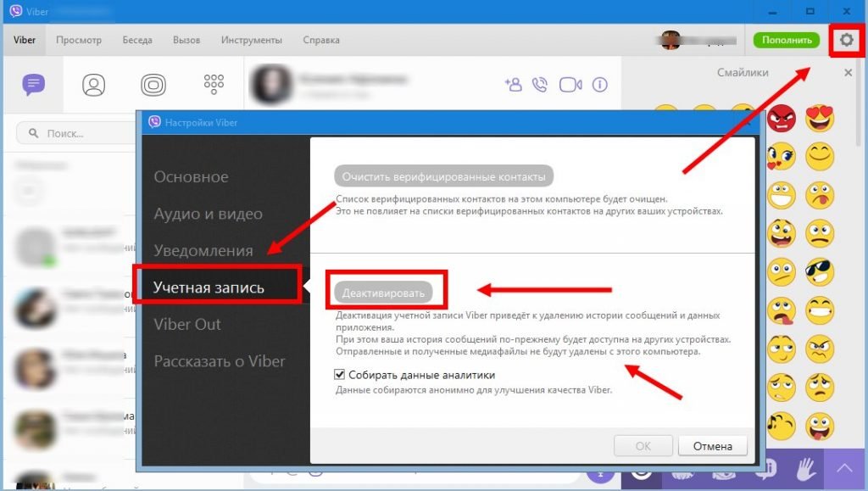Viewport: 868px width, 491px height.
Task: Open the dial pad icon
Action: click(214, 84)
